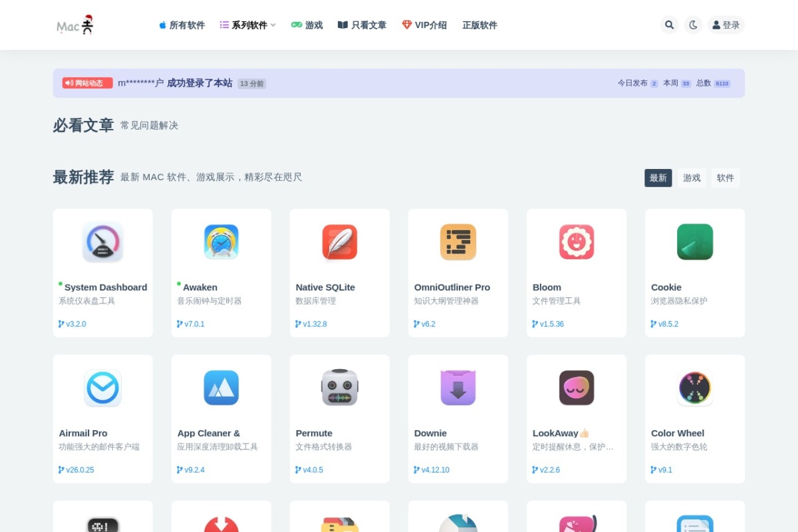Expand the 系列软件 dropdown menu

pyautogui.click(x=248, y=25)
